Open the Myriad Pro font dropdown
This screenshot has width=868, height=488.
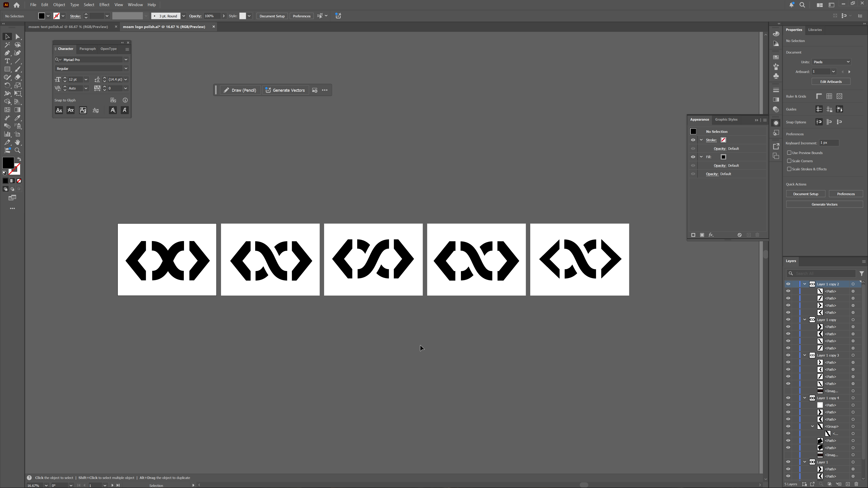click(x=126, y=60)
